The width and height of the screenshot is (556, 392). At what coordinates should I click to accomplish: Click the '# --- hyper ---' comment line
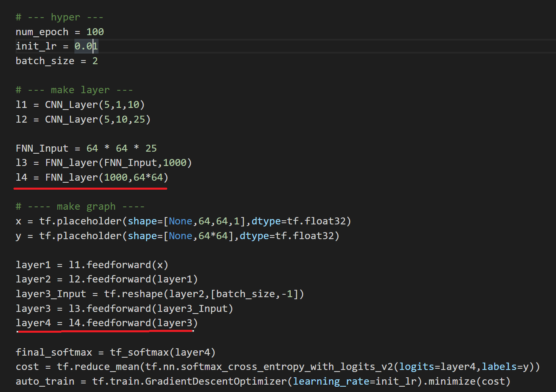click(60, 17)
